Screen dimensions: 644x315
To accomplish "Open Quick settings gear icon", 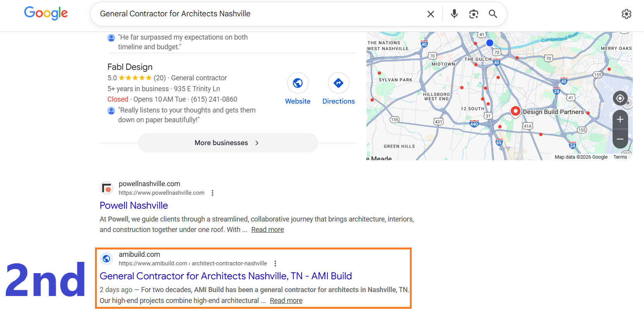I will (626, 14).
